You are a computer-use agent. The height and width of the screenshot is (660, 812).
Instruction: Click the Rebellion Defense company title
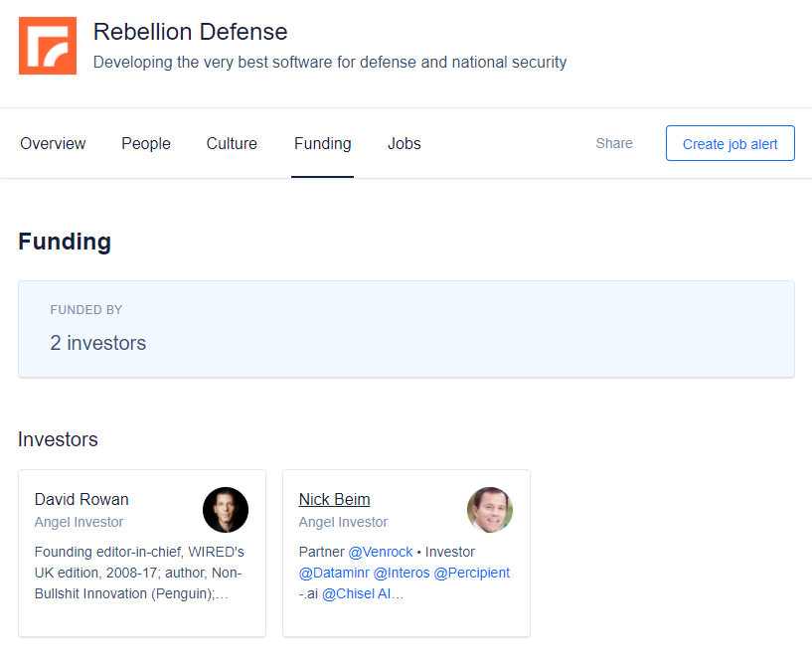190,32
